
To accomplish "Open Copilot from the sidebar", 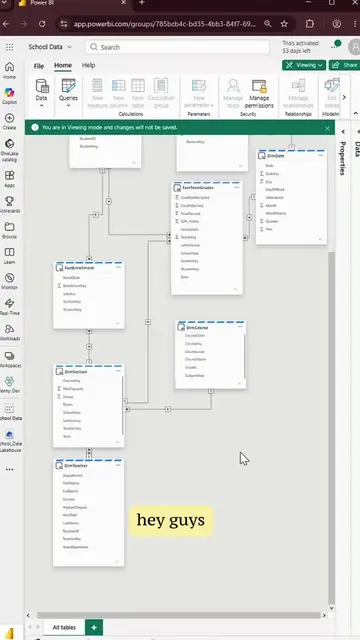I will pyautogui.click(x=9, y=96).
